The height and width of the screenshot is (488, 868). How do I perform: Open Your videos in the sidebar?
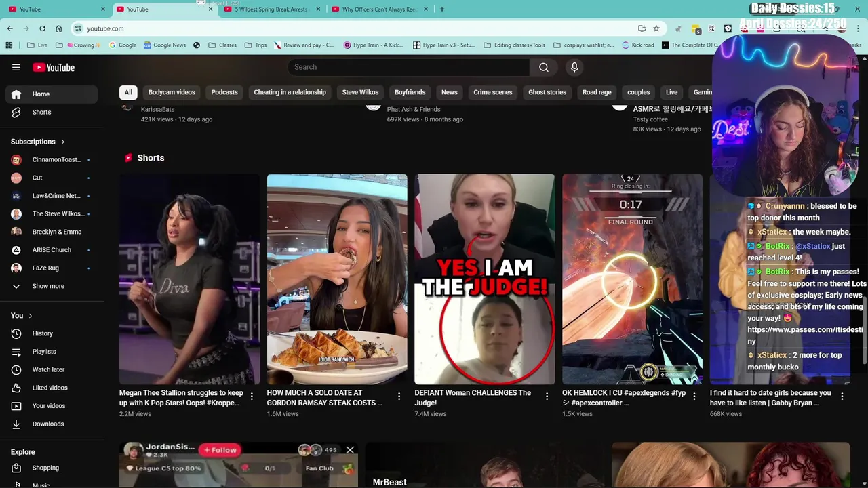(52, 406)
